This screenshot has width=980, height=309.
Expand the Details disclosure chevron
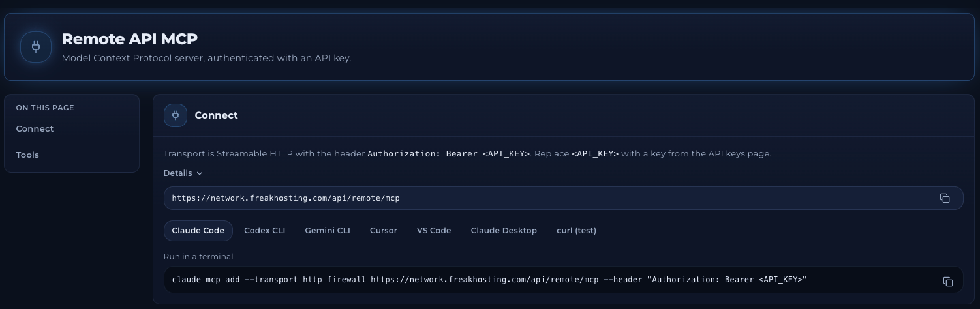tap(200, 173)
